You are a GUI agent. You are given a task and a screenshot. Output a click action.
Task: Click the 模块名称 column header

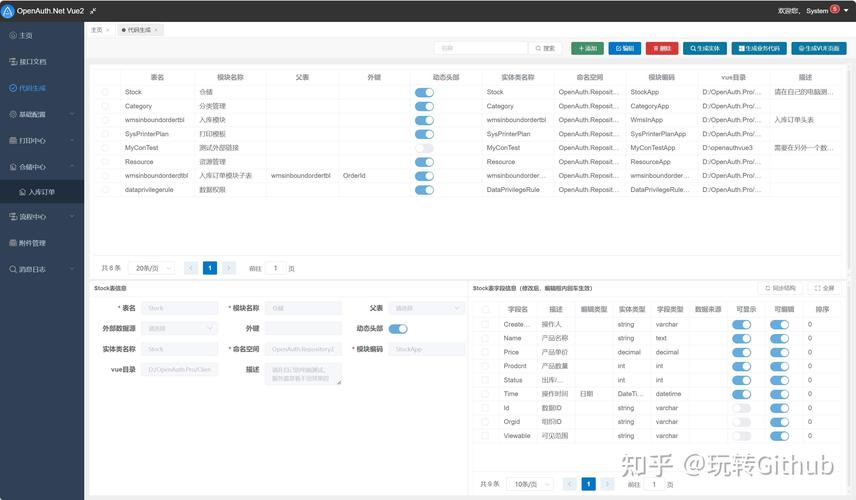pos(230,78)
